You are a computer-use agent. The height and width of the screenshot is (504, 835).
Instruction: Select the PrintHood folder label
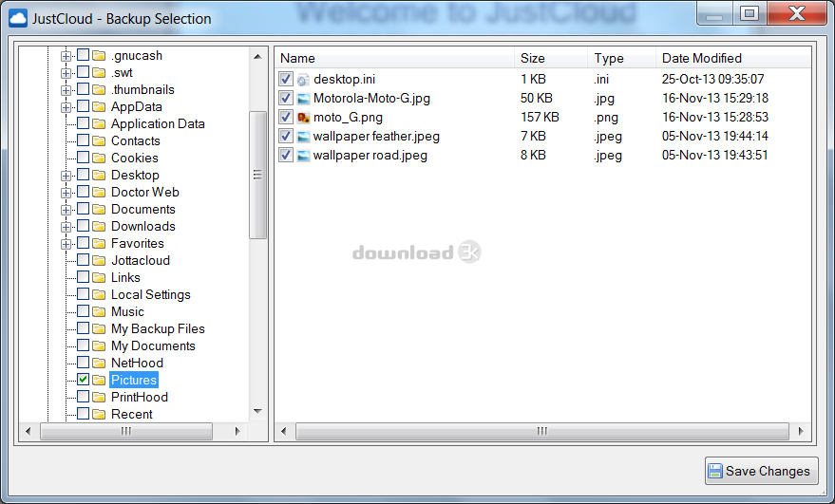click(140, 397)
